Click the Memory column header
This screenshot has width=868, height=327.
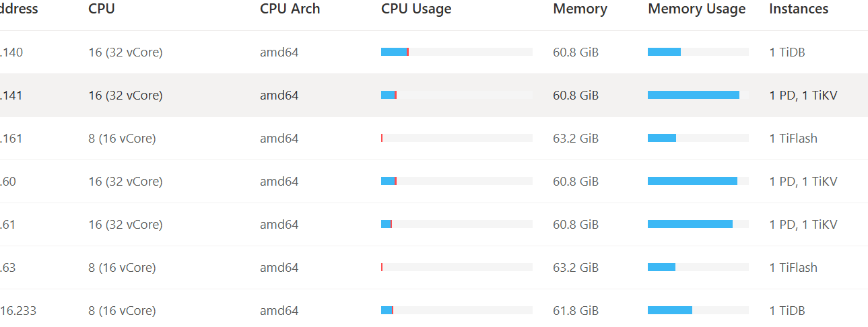pos(580,9)
